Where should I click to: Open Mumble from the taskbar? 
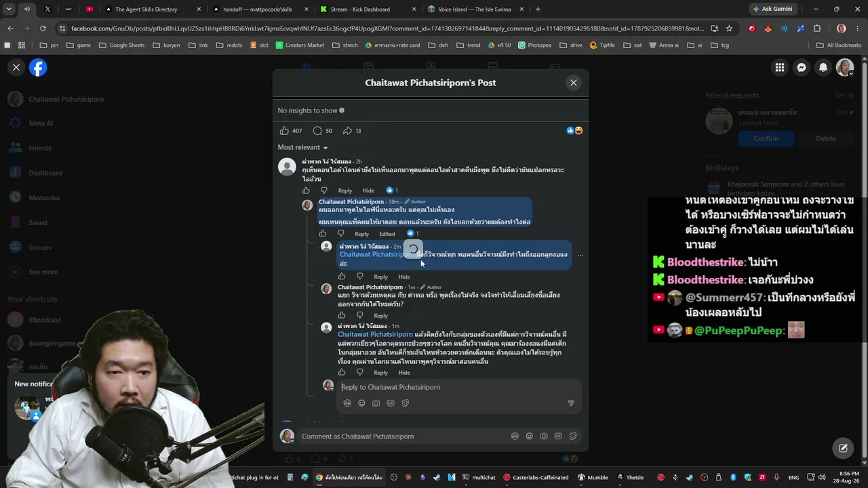[x=592, y=477]
